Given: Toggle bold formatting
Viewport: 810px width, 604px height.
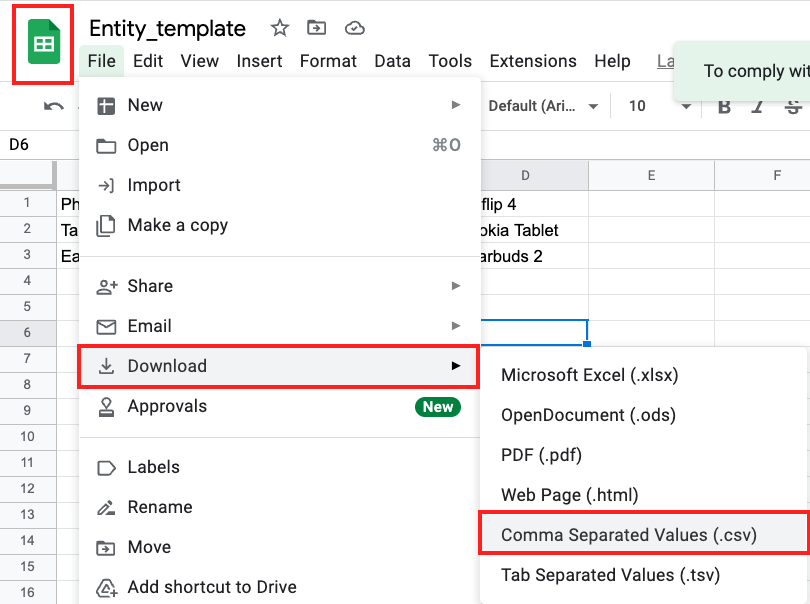Looking at the screenshot, I should pyautogui.click(x=723, y=105).
